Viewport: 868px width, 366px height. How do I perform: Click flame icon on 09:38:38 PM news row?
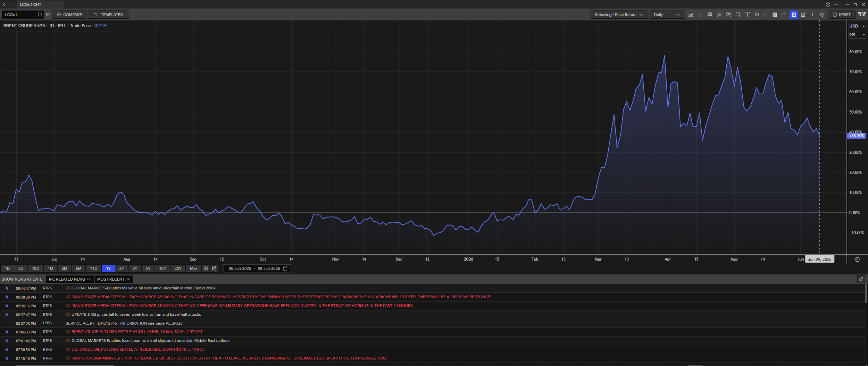point(7,297)
